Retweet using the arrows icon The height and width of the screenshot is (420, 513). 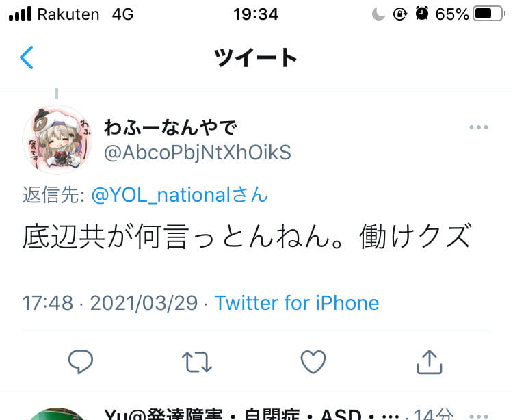pos(197,362)
